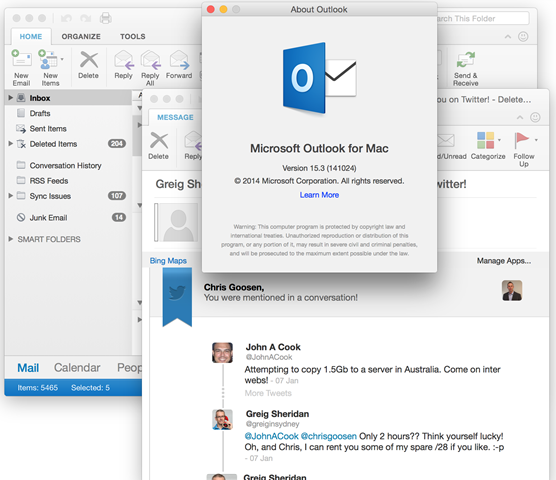556x480 pixels.
Task: Click the Items: 5465 status text
Action: tap(38, 388)
